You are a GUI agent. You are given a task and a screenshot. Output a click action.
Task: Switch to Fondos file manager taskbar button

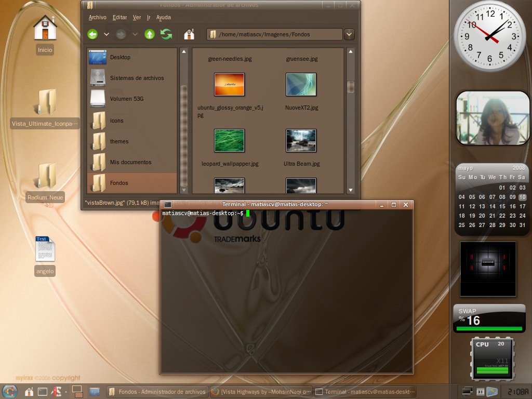click(x=157, y=392)
